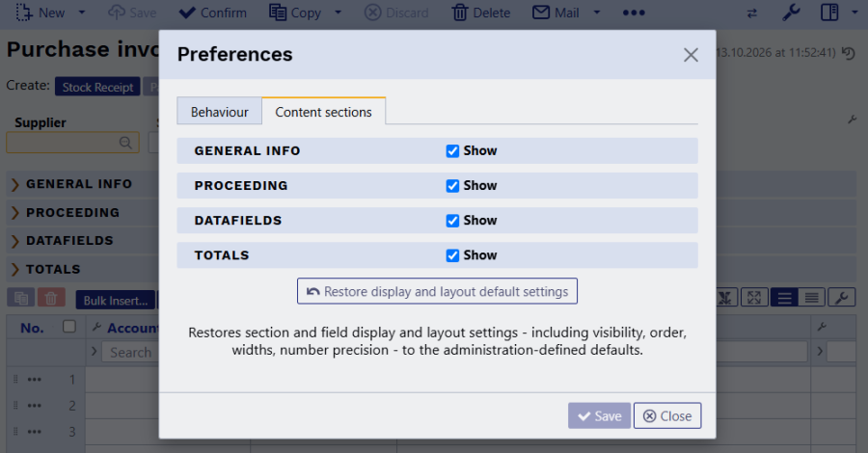Click the history clock icon next to the timestamp
This screenshot has height=453, width=868.
pos(848,53)
